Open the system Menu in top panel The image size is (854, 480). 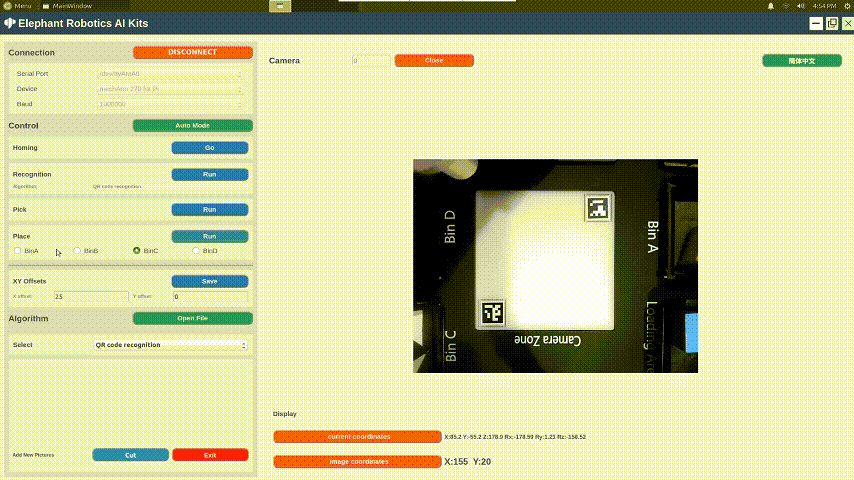pos(17,5)
